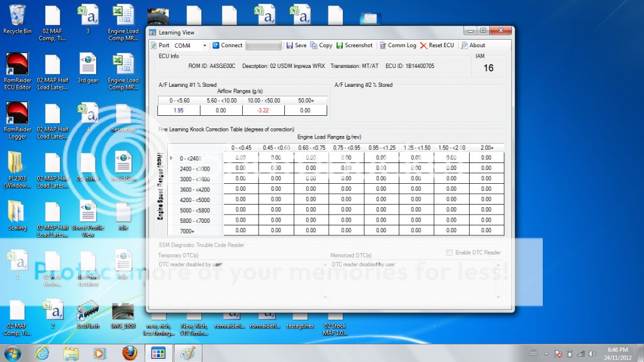644x362 pixels.
Task: Open the Comm Log
Action: 397,45
